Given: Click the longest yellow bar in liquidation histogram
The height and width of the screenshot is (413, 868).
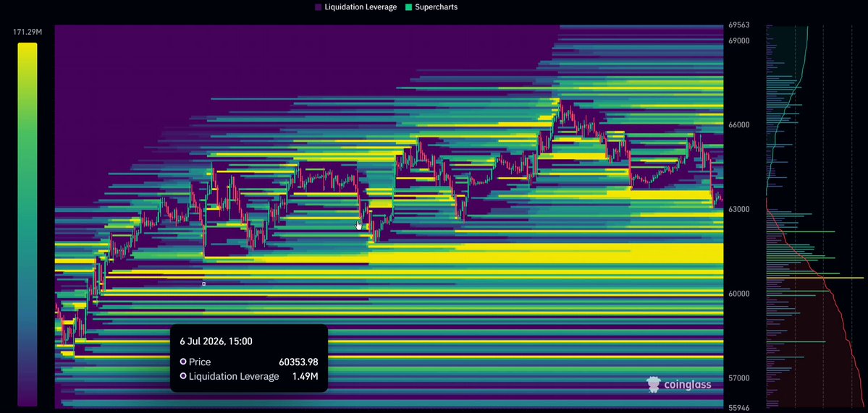Looking at the screenshot, I should tap(815, 278).
